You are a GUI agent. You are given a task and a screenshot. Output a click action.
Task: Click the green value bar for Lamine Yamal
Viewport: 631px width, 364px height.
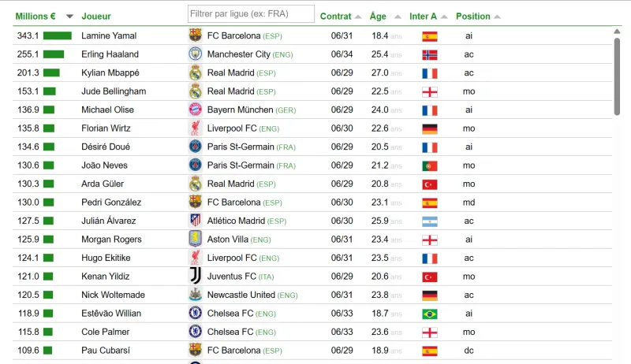(58, 35)
